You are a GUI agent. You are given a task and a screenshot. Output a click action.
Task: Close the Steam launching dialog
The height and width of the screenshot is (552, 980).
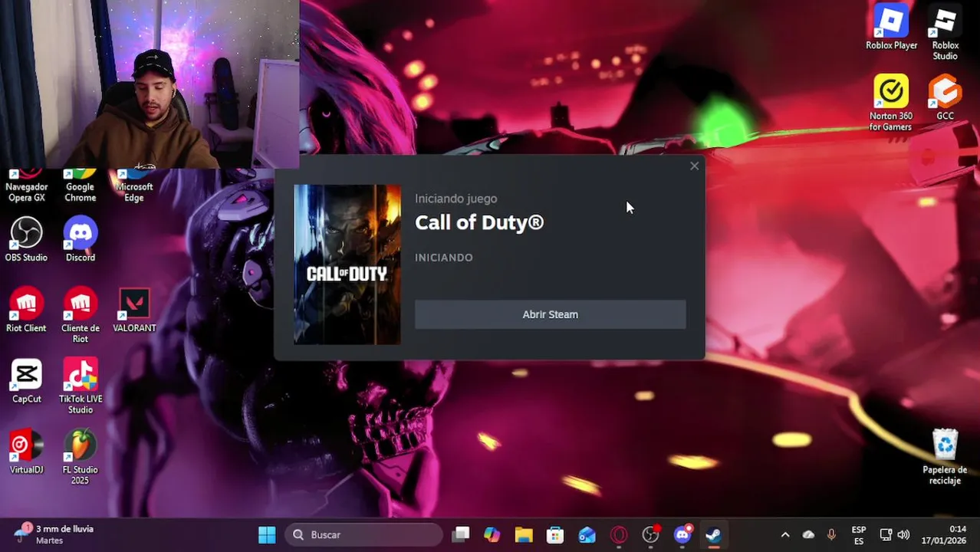click(694, 166)
